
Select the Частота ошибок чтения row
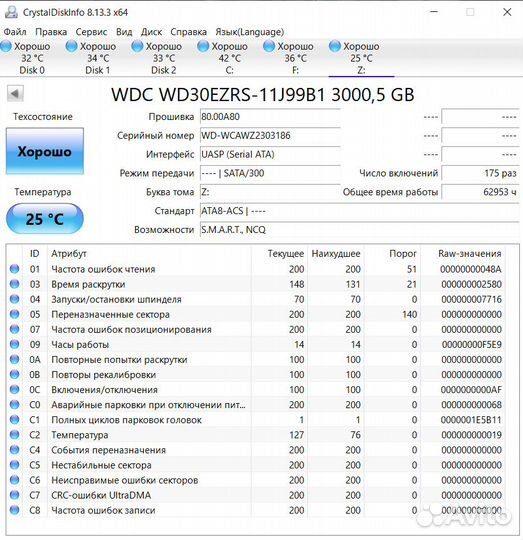coord(256,269)
